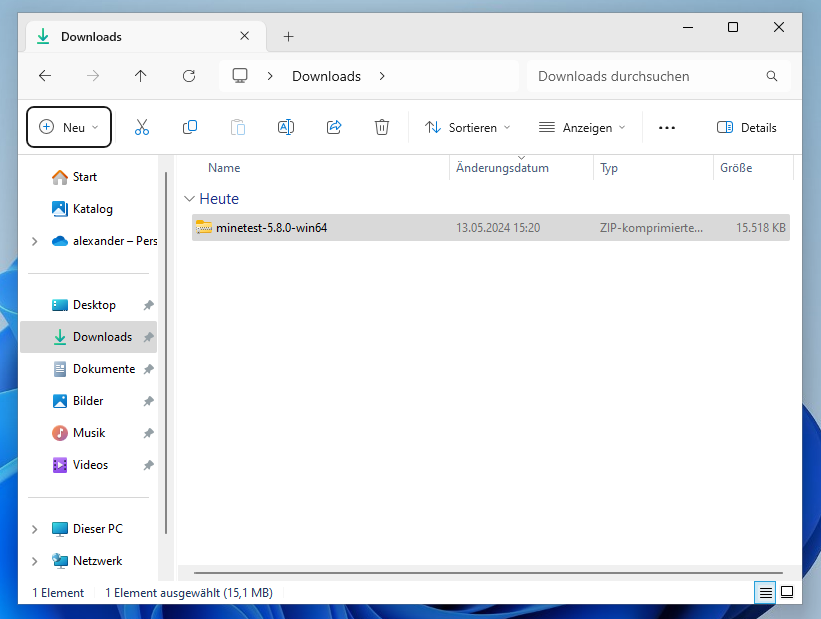This screenshot has height=619, width=821.
Task: Switch to large thumbnails view icon
Action: (787, 592)
